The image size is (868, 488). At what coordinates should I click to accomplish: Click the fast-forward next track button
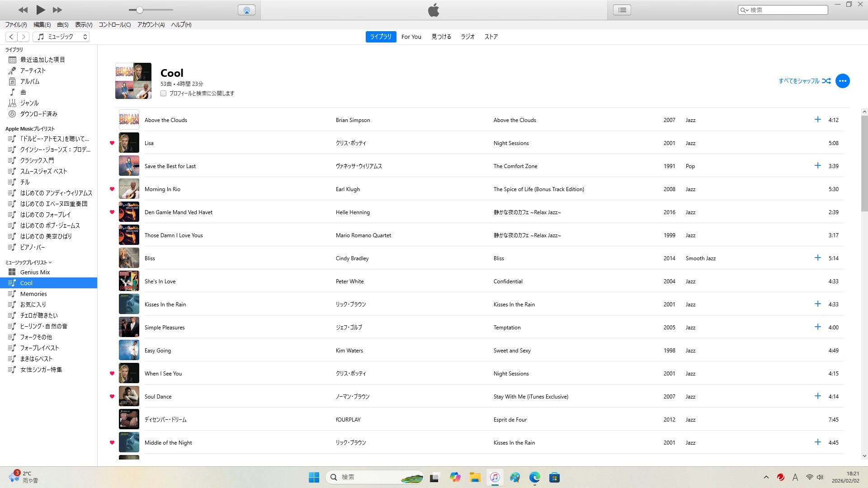57,9
